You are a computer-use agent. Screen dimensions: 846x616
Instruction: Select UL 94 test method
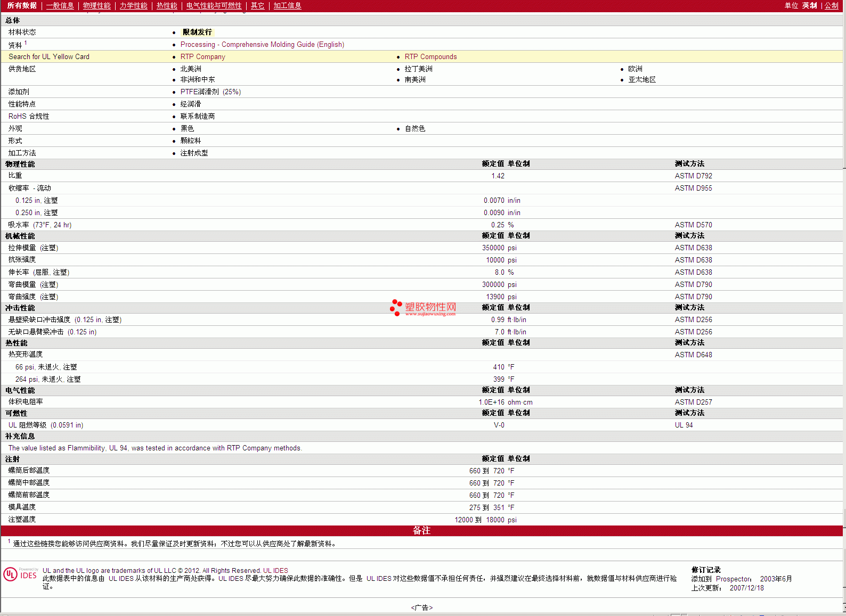(684, 425)
